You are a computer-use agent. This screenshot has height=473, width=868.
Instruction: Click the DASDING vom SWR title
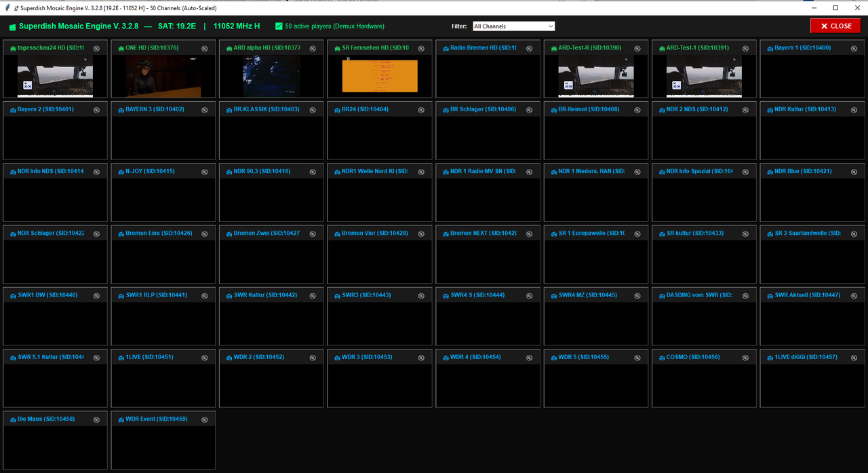(699, 295)
